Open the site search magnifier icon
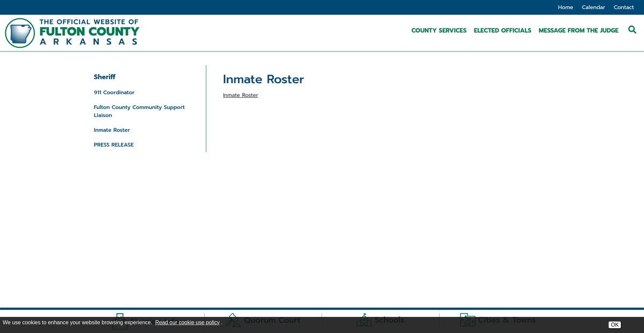Viewport: 644px width, 333px height. [631, 30]
